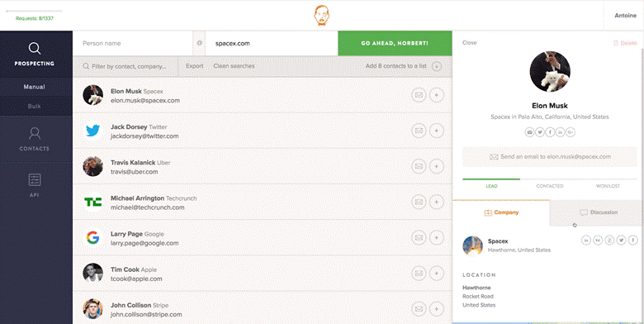This screenshot has height=324, width=644.
Task: Click Elon Musk's large profile photo
Action: coord(550,72)
